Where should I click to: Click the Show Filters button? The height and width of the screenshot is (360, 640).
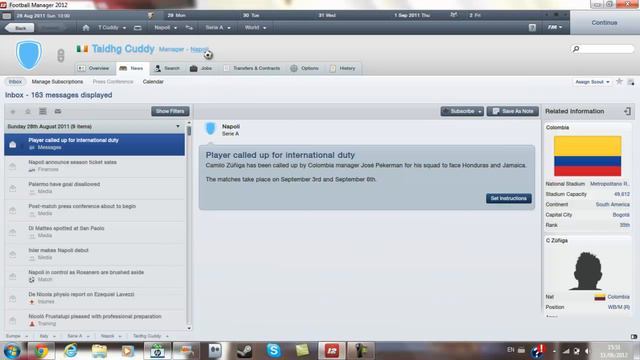(x=170, y=111)
